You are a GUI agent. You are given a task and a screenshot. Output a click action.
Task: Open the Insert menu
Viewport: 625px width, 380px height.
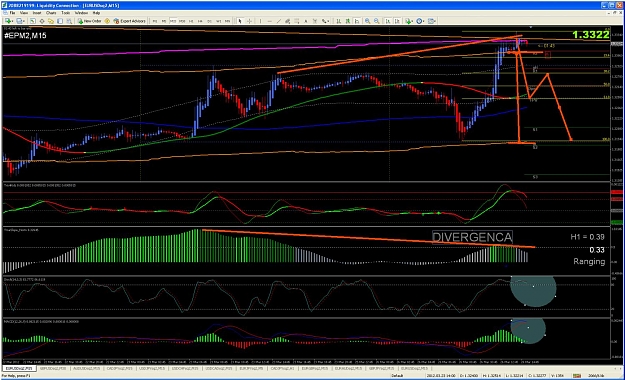coord(37,13)
